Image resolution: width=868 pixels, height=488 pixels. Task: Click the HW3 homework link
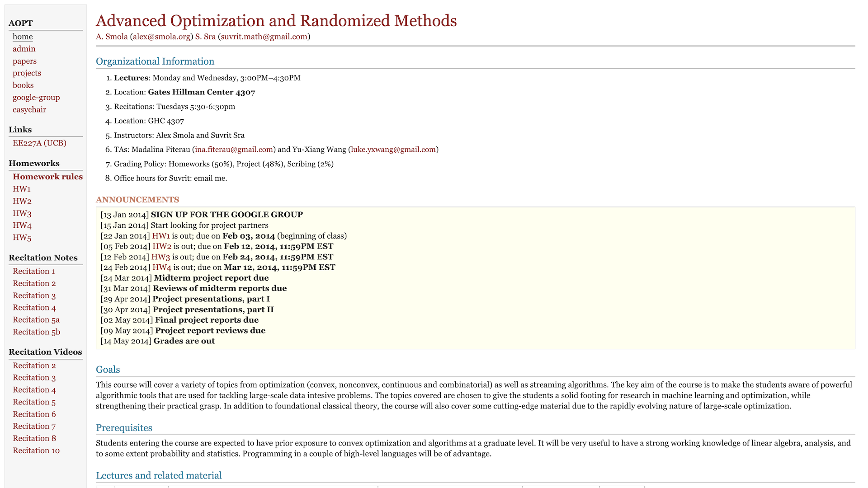pos(22,213)
